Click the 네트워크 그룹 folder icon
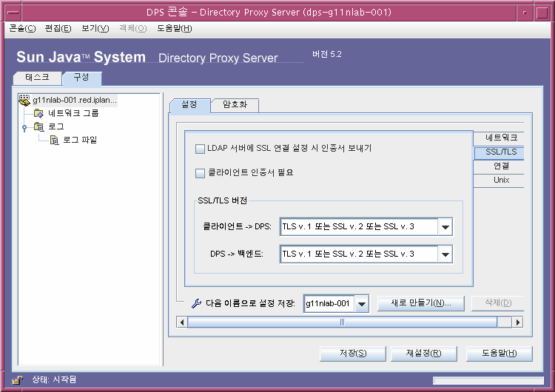This screenshot has width=555, height=392. click(38, 113)
